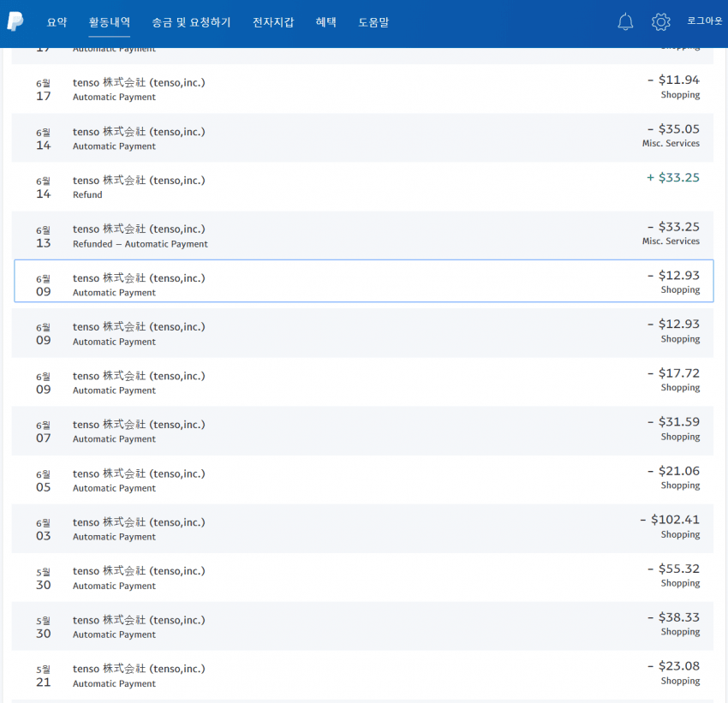Open the June 09 $17.72 Shopping transaction

click(x=362, y=382)
